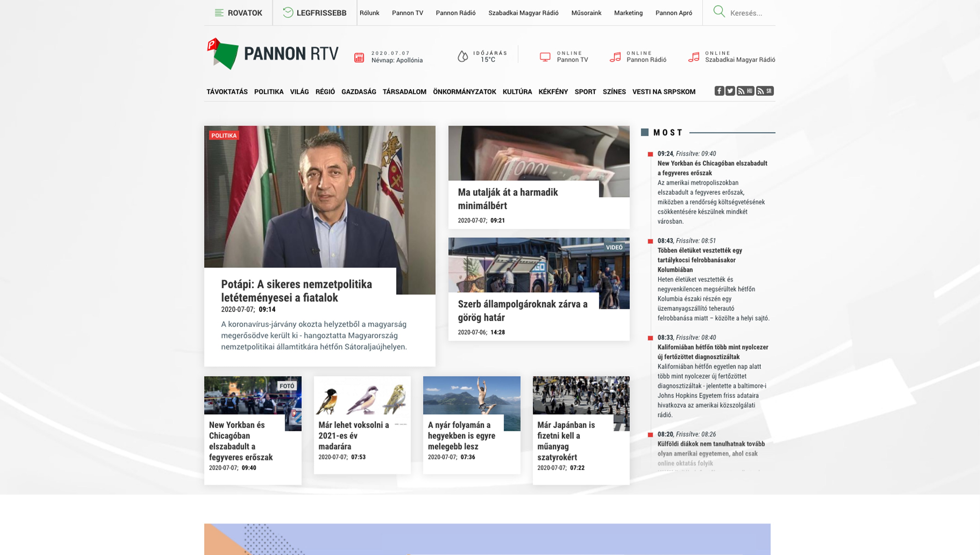
Task: Open VESTI NA SRPSKOM section
Action: pyautogui.click(x=663, y=91)
